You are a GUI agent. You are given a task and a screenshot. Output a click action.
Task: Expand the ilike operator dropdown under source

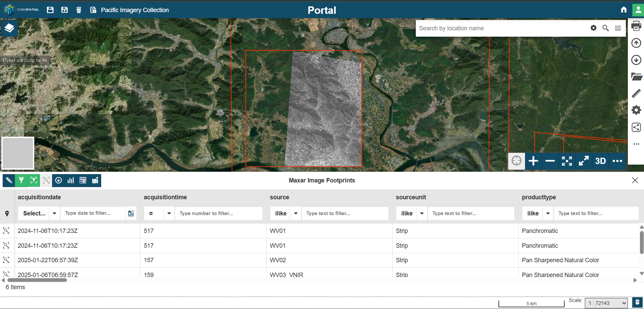295,213
